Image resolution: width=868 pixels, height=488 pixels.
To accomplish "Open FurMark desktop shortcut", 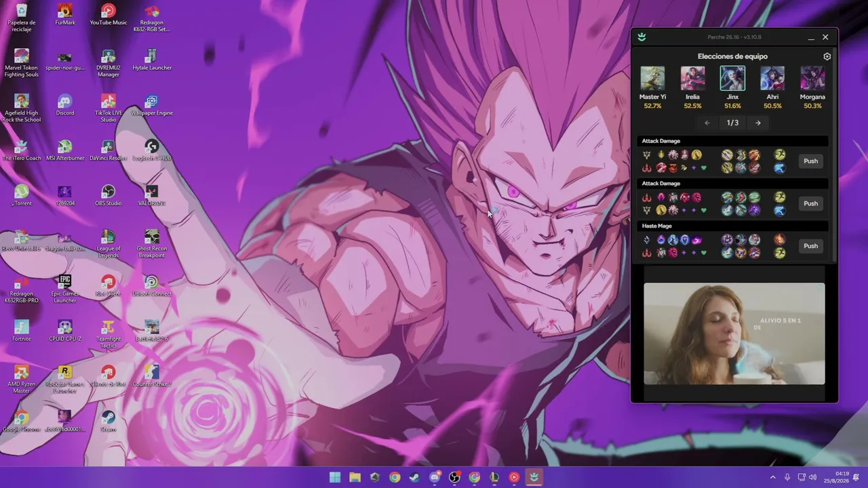I will tap(65, 14).
